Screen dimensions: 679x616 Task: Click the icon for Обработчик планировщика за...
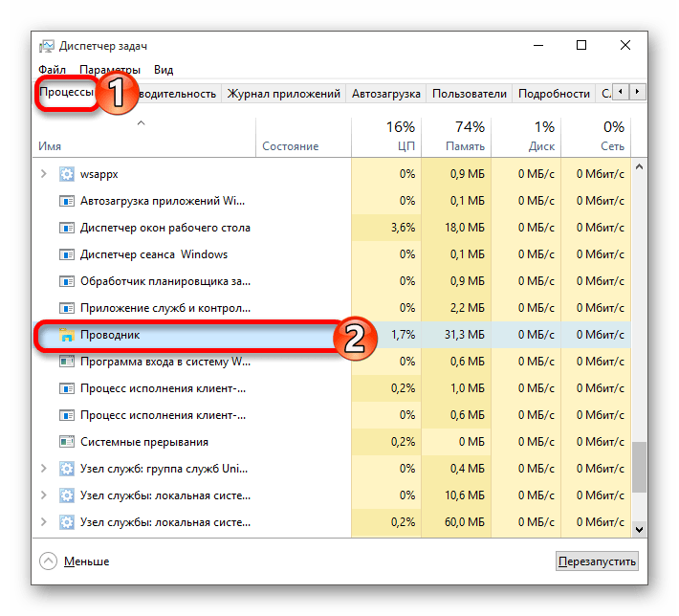67,281
